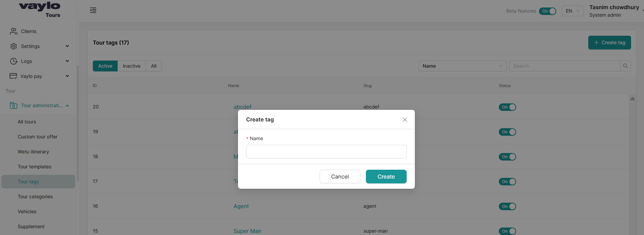Toggle status switch for tag ID 20

[507, 107]
